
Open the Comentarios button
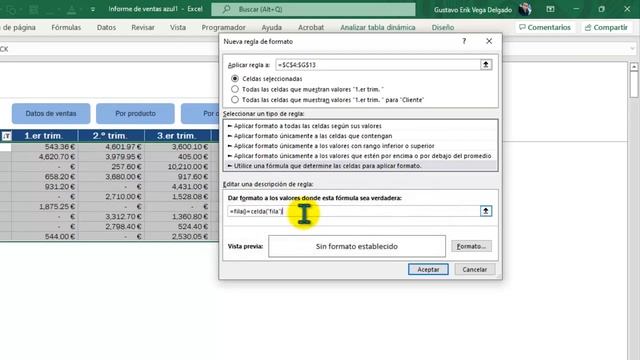[544, 27]
